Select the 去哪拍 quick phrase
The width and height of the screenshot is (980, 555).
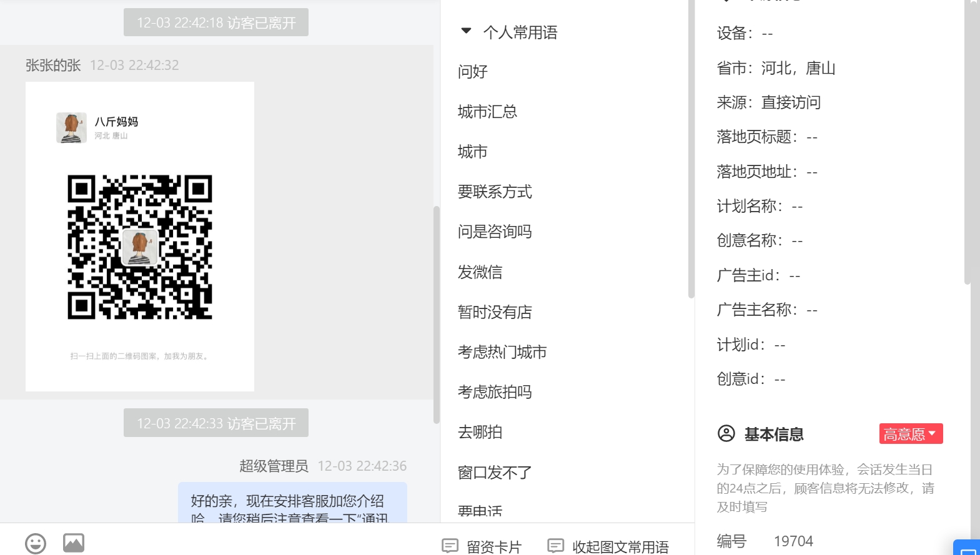(480, 432)
